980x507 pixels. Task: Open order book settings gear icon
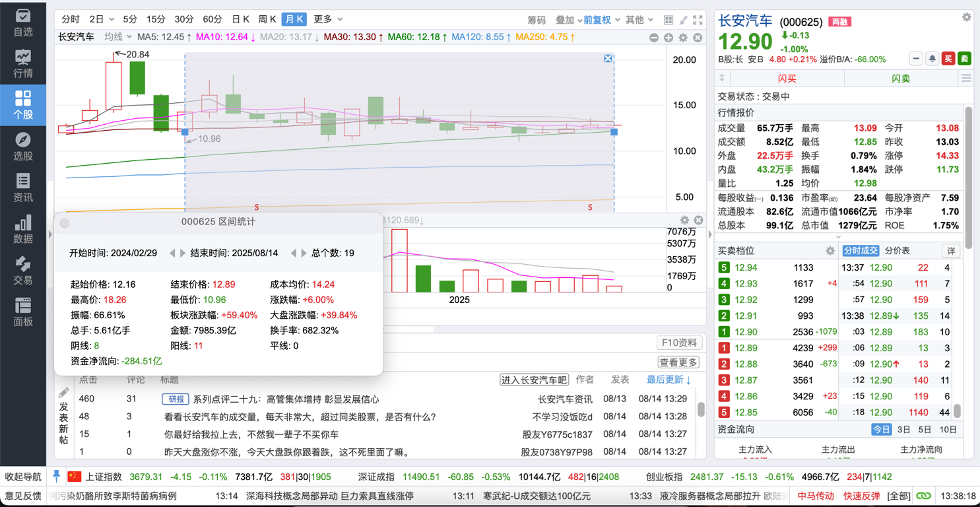pyautogui.click(x=830, y=251)
